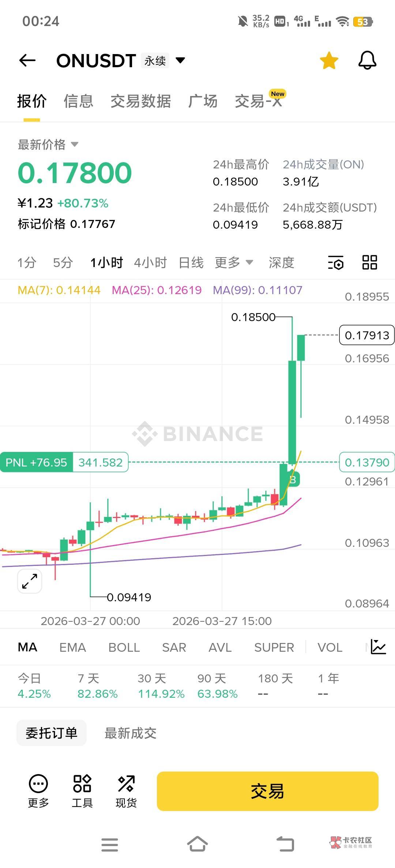Expand the ONUSDT pair dropdown arrow
Image resolution: width=395 pixels, height=868 pixels.
click(180, 60)
